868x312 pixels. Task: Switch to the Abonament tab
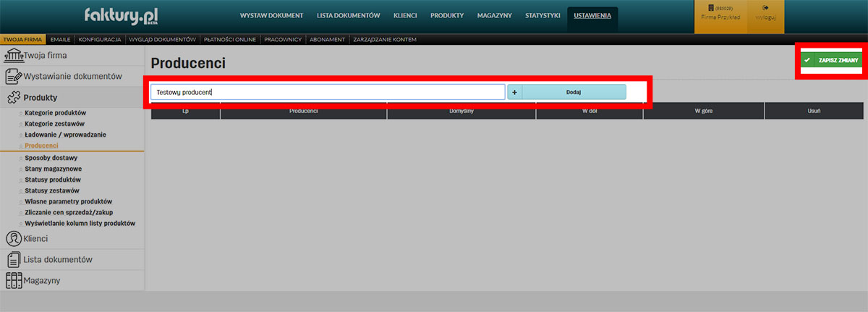click(x=327, y=39)
